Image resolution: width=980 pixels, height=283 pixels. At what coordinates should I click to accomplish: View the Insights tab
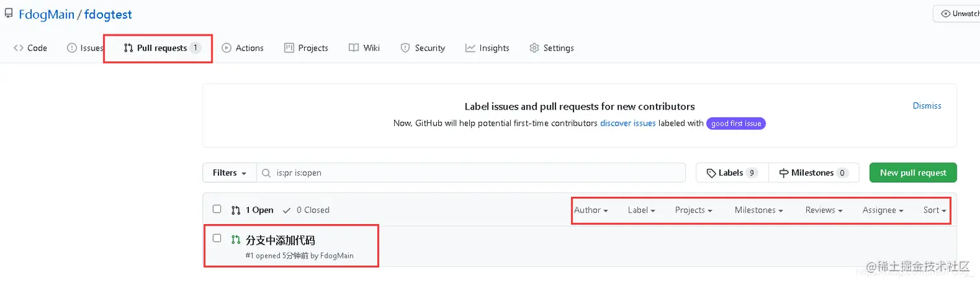pyautogui.click(x=487, y=48)
